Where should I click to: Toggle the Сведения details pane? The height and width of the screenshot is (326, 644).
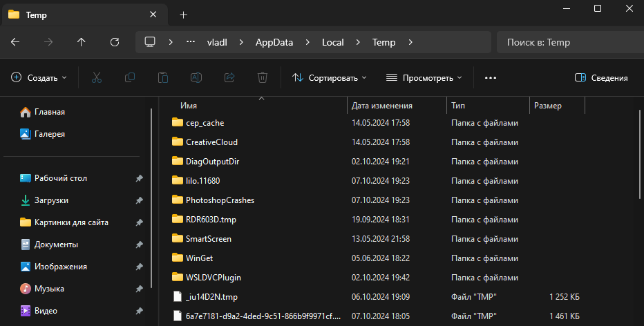click(601, 77)
